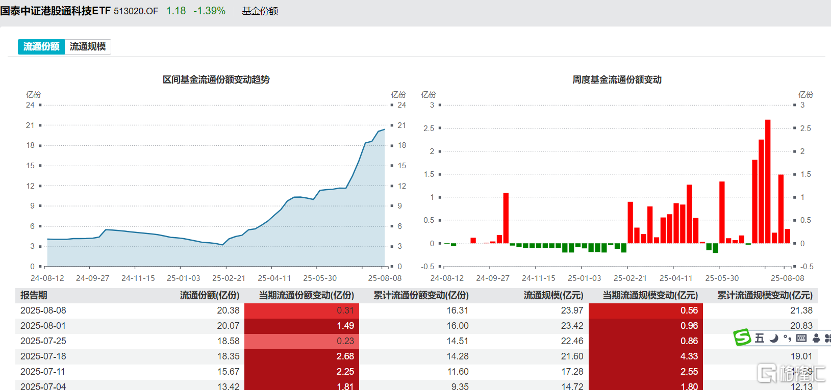Click the Sogou input method S logo
The width and height of the screenshot is (832, 390).
pos(743,337)
